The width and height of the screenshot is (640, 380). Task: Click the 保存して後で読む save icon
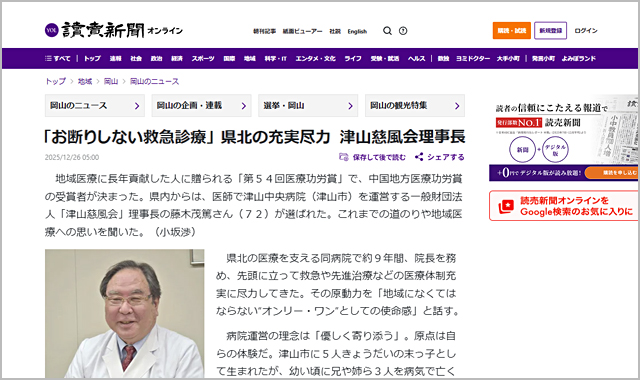pyautogui.click(x=344, y=157)
